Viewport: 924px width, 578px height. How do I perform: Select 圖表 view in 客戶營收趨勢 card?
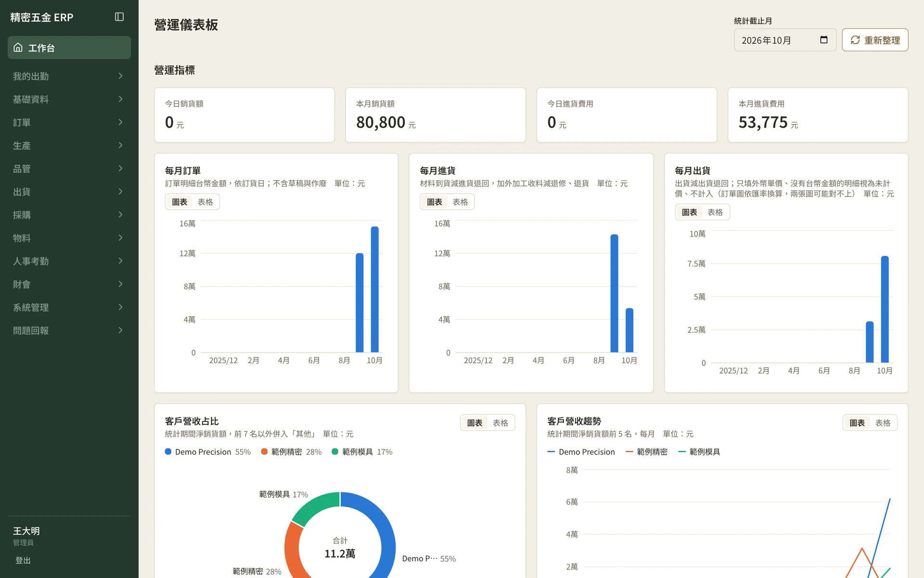coord(857,422)
